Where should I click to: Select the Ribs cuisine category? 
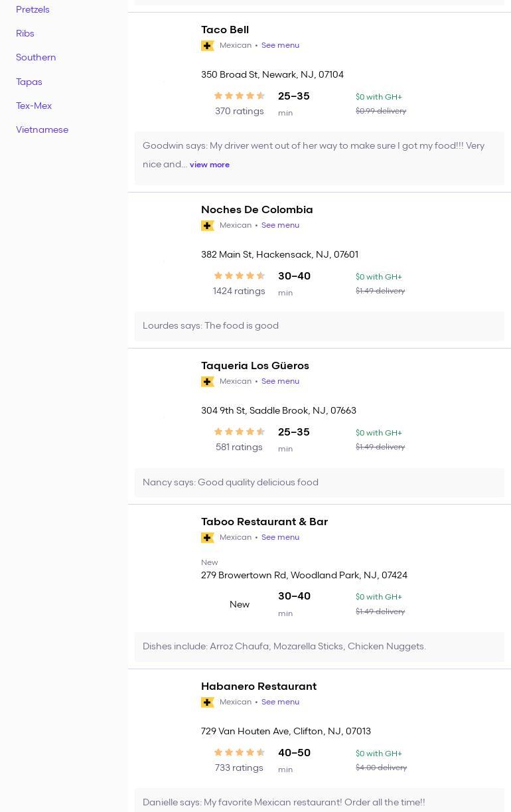point(25,34)
